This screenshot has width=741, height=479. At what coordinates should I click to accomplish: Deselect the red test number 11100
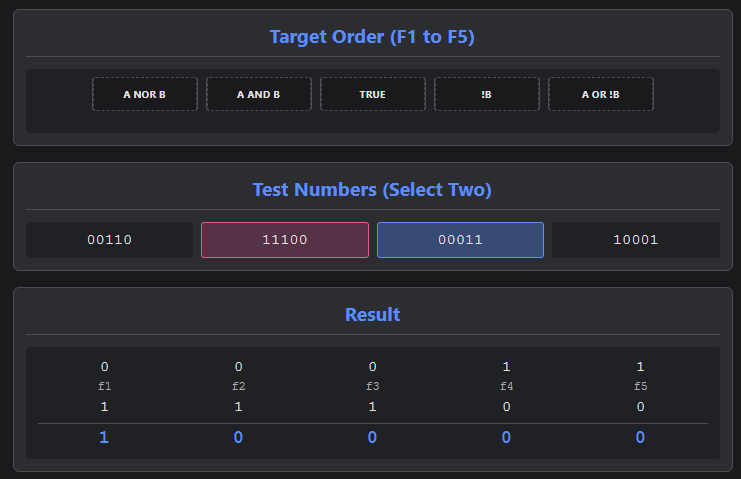[285, 240]
